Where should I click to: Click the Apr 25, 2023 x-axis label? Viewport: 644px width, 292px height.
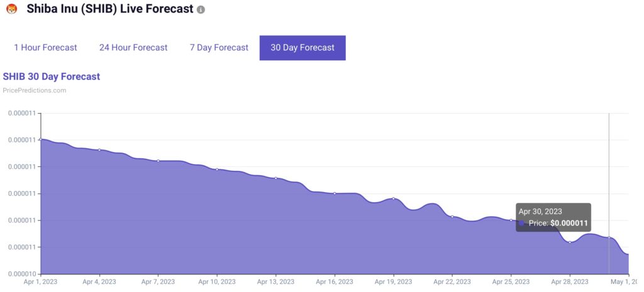[x=511, y=282]
